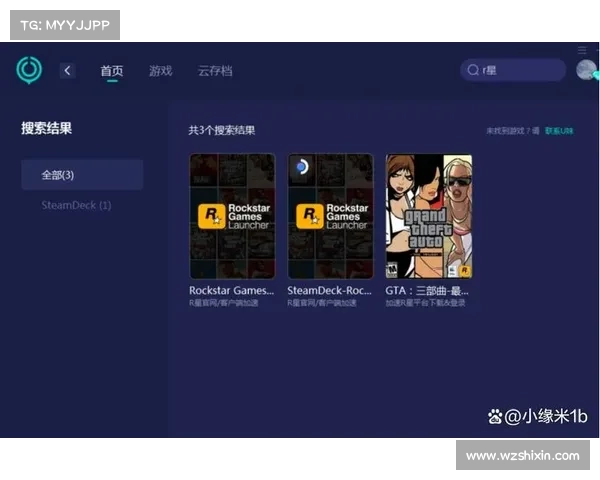Open the user avatar profile
Screen dimensions: 600x480
[x=586, y=70]
